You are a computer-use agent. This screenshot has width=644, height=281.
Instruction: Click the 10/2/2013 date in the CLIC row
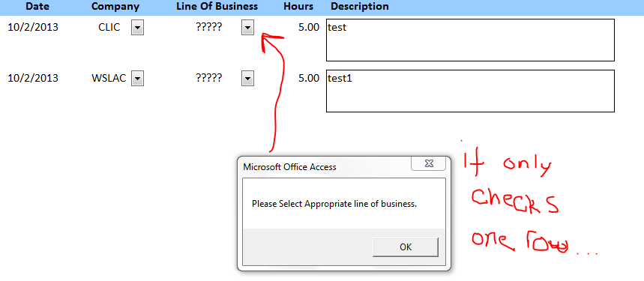pyautogui.click(x=33, y=28)
